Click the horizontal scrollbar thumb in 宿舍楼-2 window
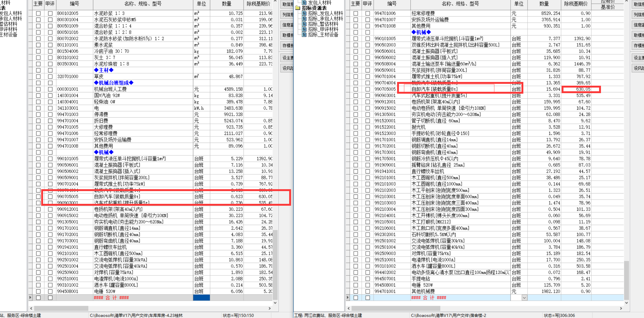The width and height of the screenshot is (644, 318). pyautogui.click(x=396, y=308)
